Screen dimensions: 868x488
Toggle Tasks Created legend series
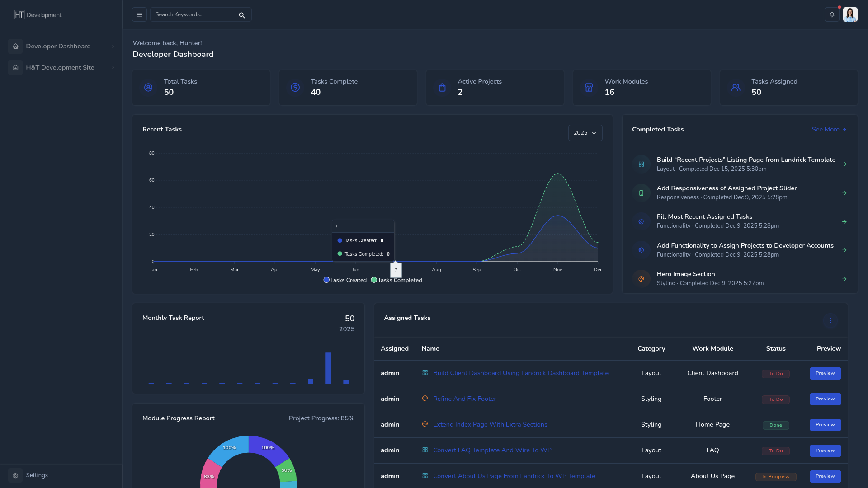[345, 280]
